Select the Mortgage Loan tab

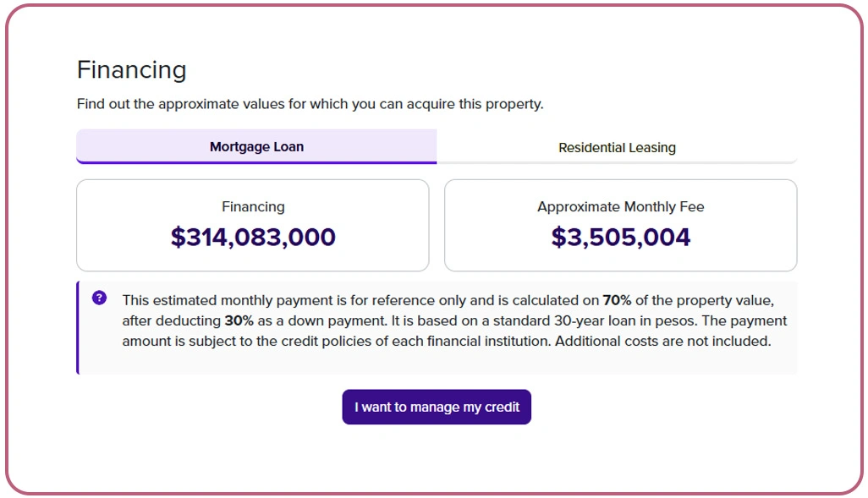pyautogui.click(x=256, y=146)
